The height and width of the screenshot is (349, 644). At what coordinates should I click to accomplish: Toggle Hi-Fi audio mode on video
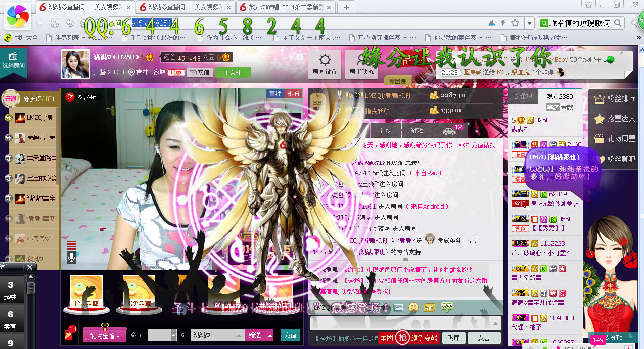pos(293,94)
